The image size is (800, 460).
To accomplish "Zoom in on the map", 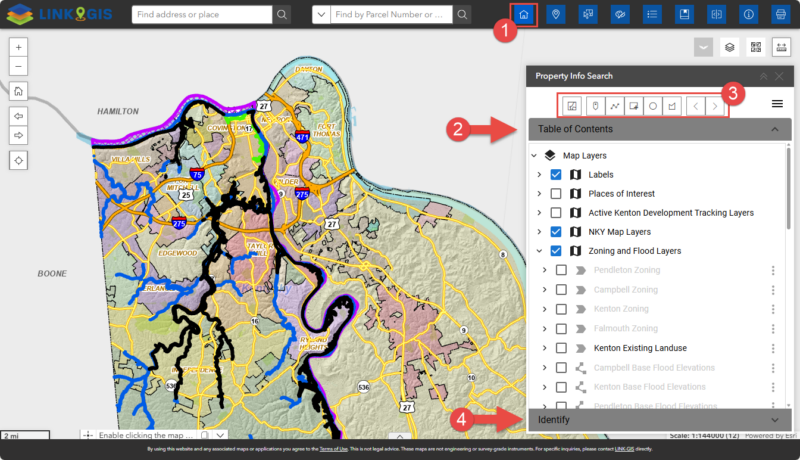I will [18, 47].
